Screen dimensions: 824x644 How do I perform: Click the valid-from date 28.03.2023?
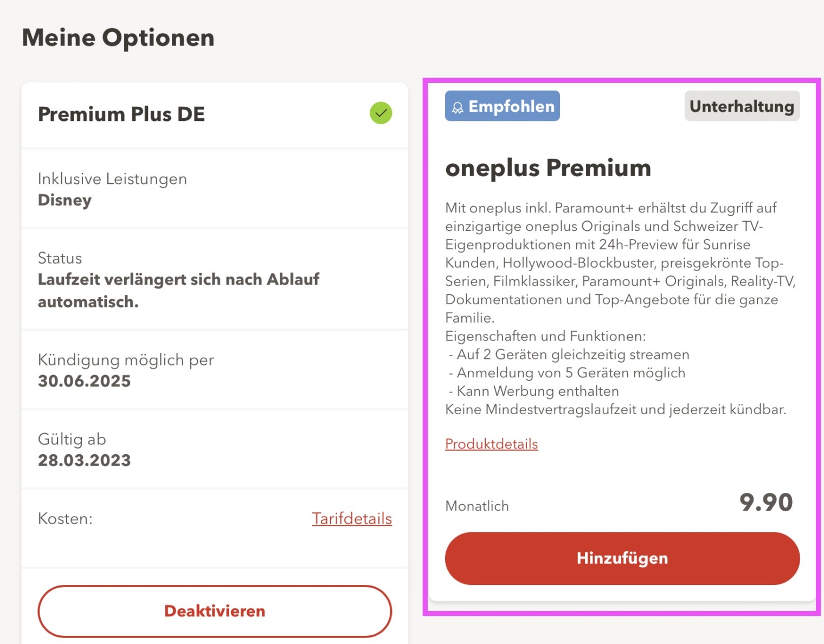[x=85, y=460]
